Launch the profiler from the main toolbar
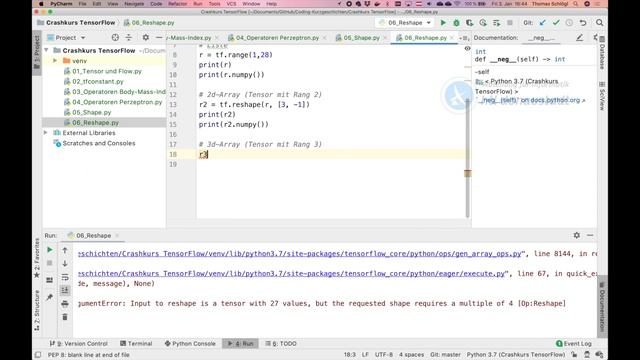 (x=483, y=23)
